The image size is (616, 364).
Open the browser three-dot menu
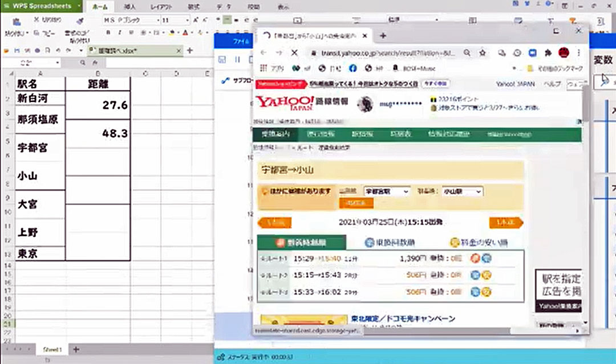tap(579, 52)
